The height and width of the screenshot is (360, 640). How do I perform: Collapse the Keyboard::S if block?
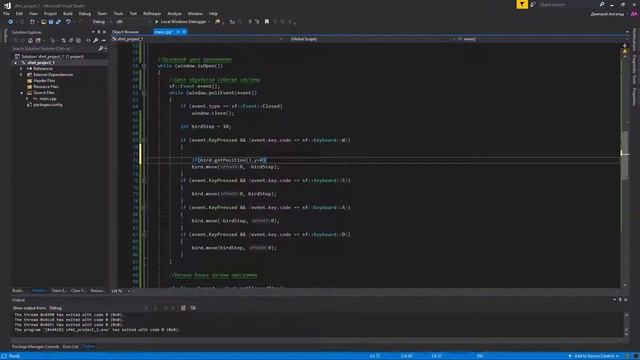coord(144,180)
